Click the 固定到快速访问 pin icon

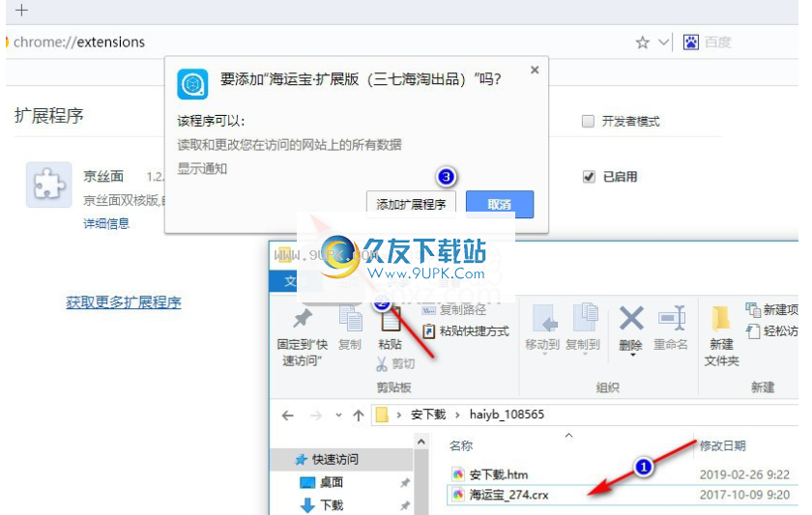(x=303, y=318)
